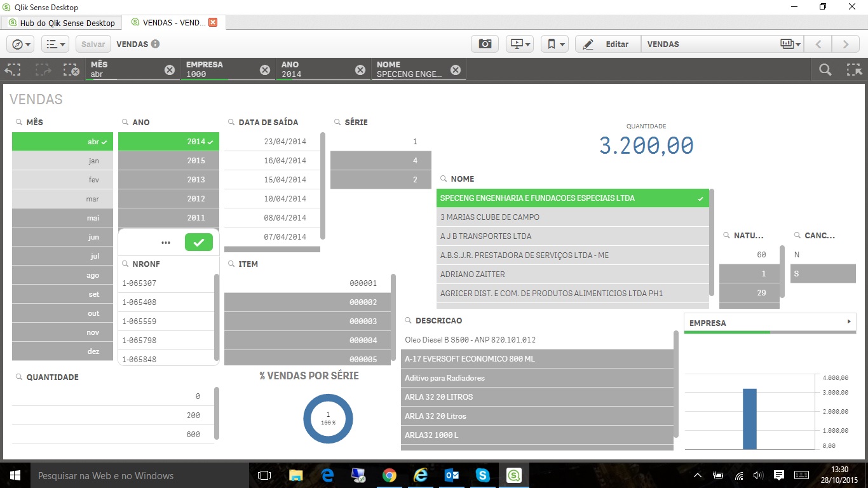The width and height of the screenshot is (868, 488).
Task: Toggle SPECENG ENGENHARIA name selection
Action: 573,198
